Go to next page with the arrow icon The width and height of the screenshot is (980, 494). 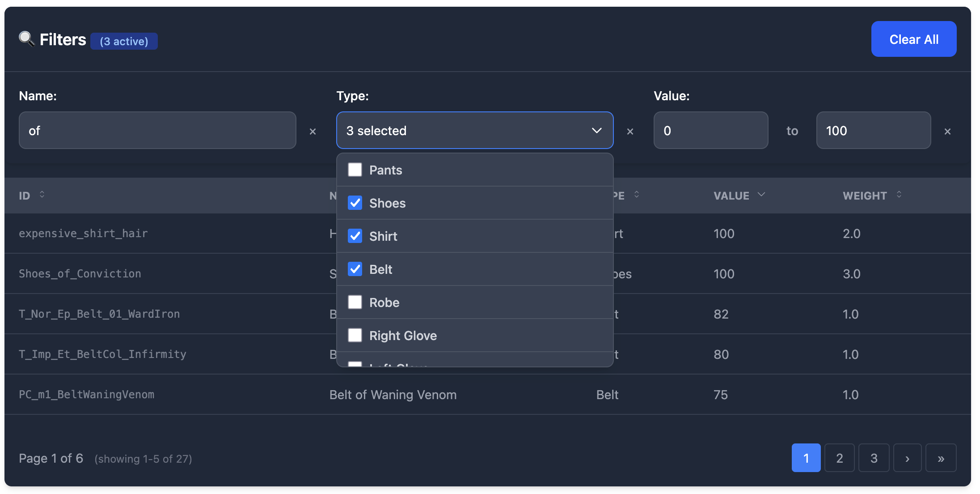[907, 458]
